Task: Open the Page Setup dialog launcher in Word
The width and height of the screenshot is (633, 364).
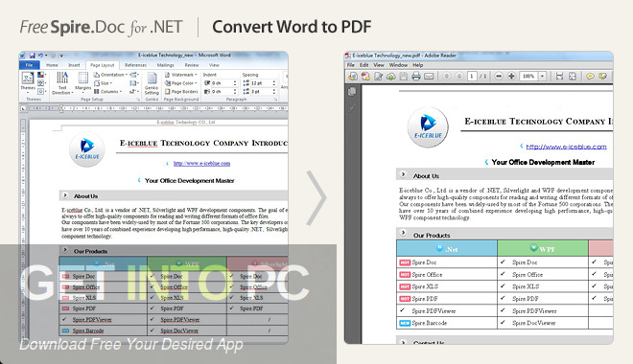Action: coord(138,100)
